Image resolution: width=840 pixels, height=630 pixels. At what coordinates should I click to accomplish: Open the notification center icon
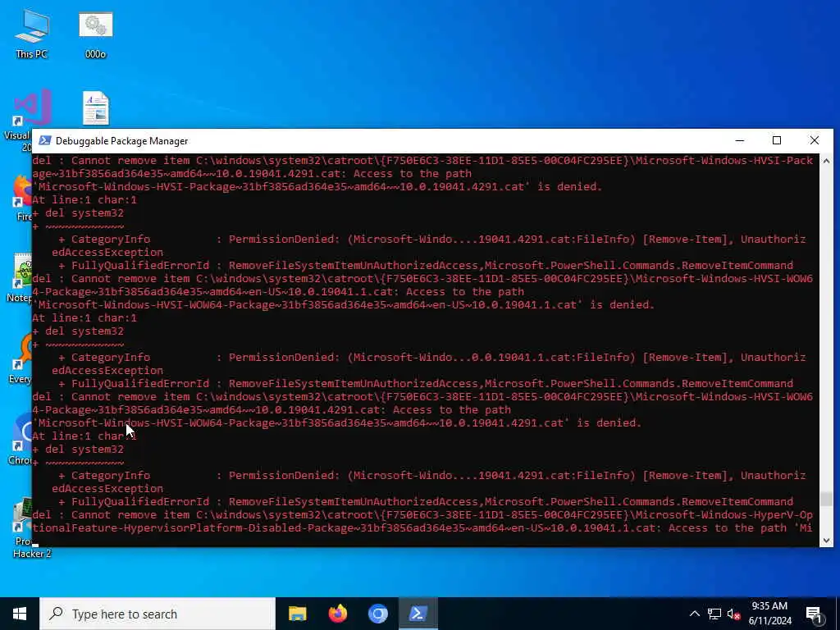point(814,614)
